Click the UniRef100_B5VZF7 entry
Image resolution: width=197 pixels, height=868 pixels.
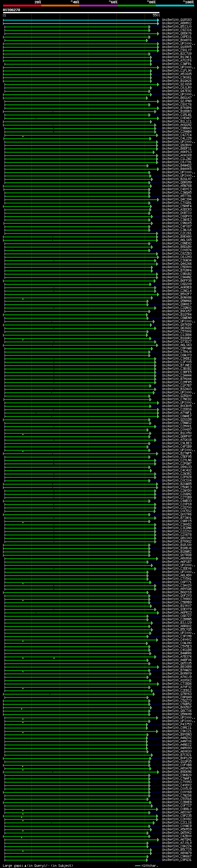coord(177,294)
